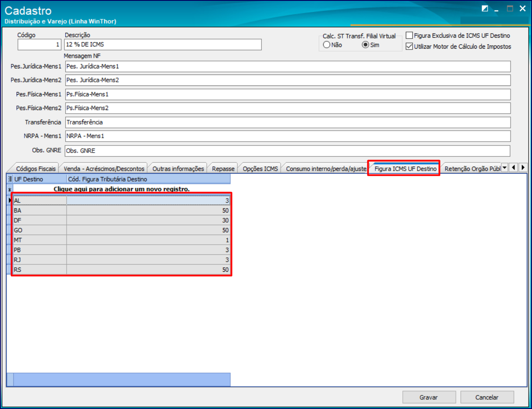Select the AL row in UF Destino
This screenshot has height=409, width=532.
click(40, 200)
